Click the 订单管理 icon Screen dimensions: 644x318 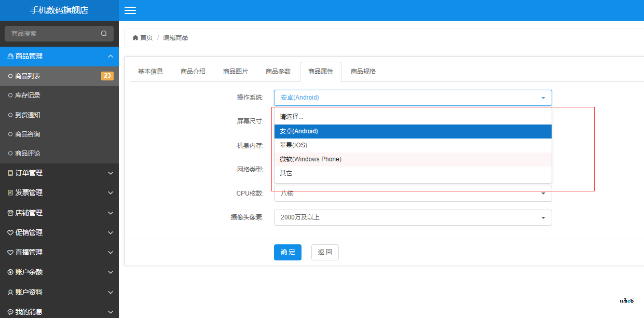(x=10, y=173)
